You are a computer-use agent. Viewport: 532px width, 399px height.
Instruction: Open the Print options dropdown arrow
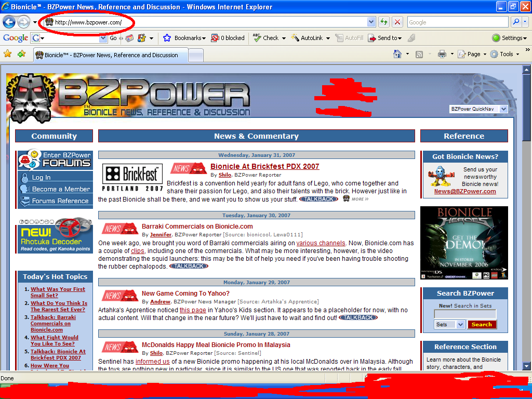point(452,54)
